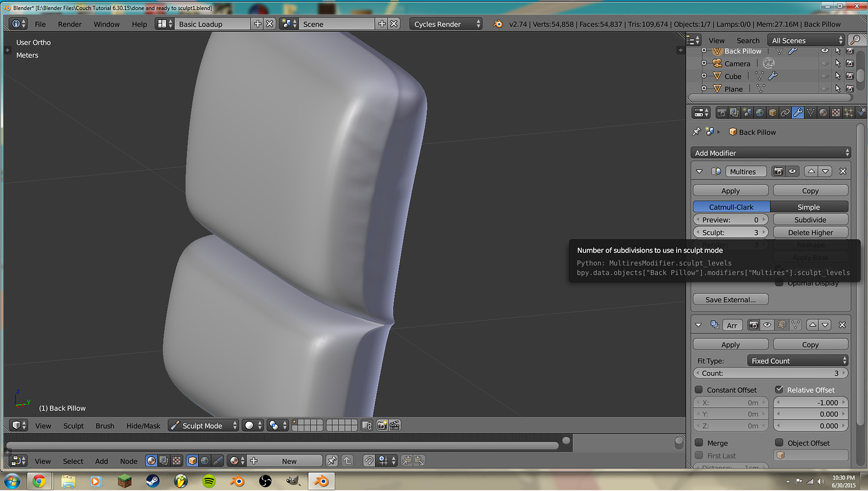Open Spotify from the Windows taskbar

pyautogui.click(x=209, y=482)
